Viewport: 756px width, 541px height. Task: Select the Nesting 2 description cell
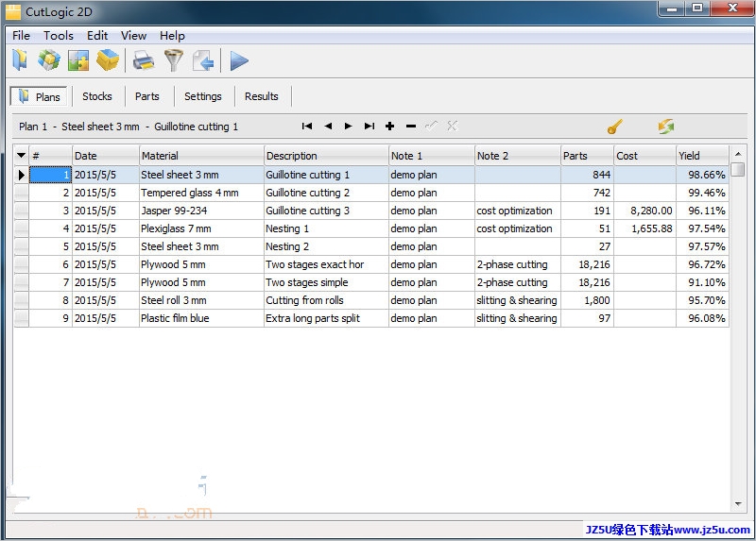click(x=326, y=246)
